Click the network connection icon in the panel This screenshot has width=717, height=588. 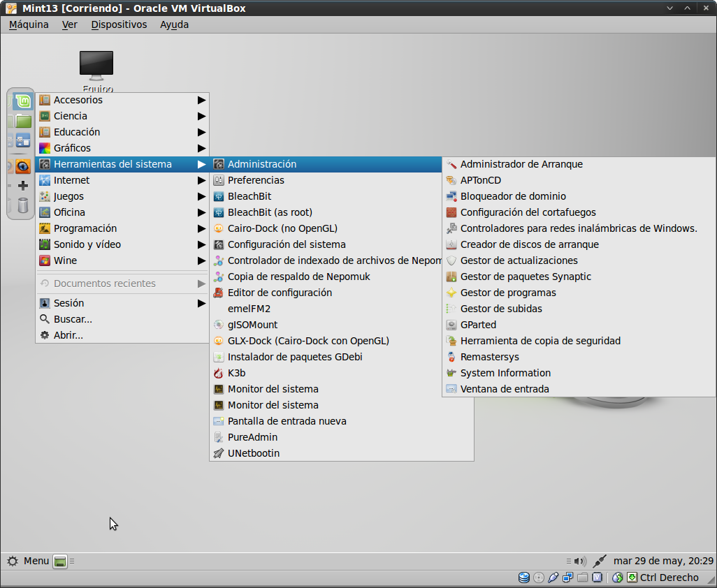(x=599, y=561)
